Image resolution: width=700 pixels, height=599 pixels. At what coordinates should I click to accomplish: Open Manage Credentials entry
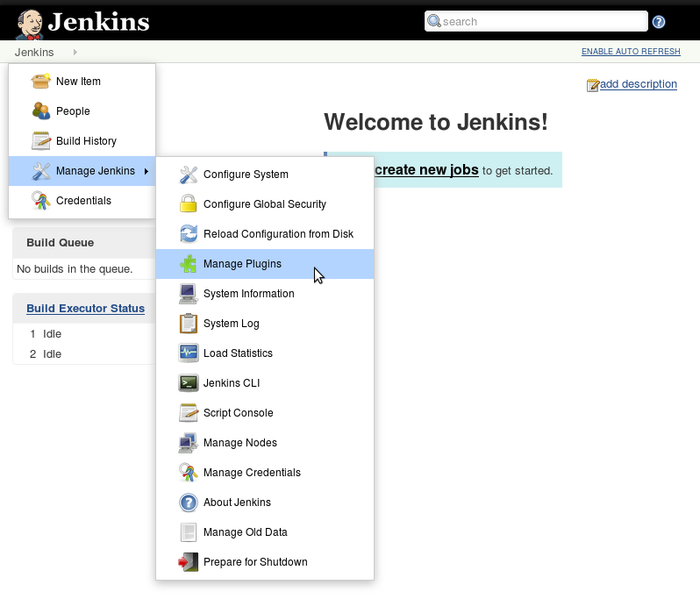pos(265,473)
